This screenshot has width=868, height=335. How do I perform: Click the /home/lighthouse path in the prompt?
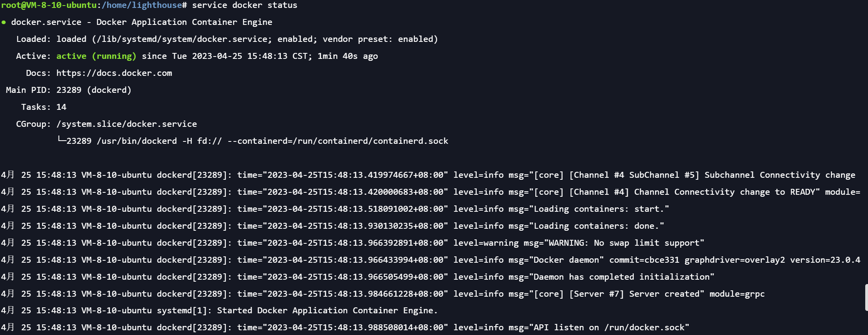142,5
